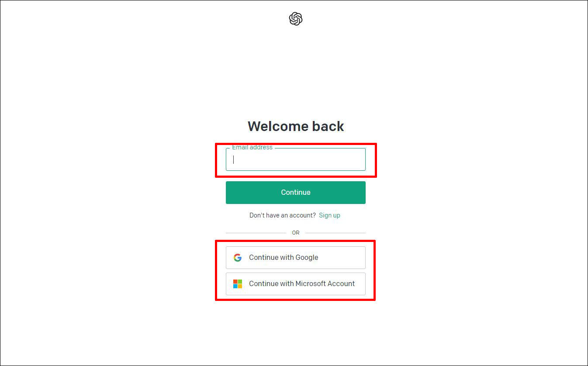Click the OpenAI logo at page top

click(296, 19)
